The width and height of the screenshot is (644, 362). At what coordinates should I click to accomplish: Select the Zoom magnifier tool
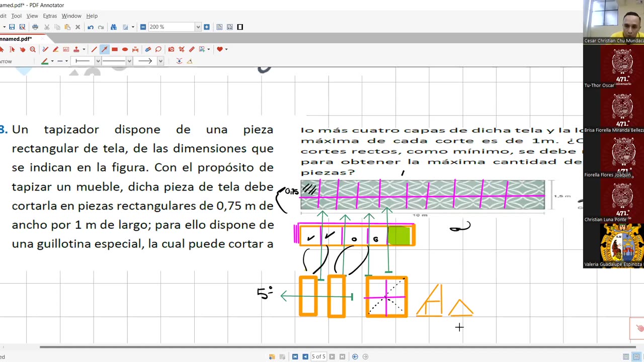(x=33, y=49)
